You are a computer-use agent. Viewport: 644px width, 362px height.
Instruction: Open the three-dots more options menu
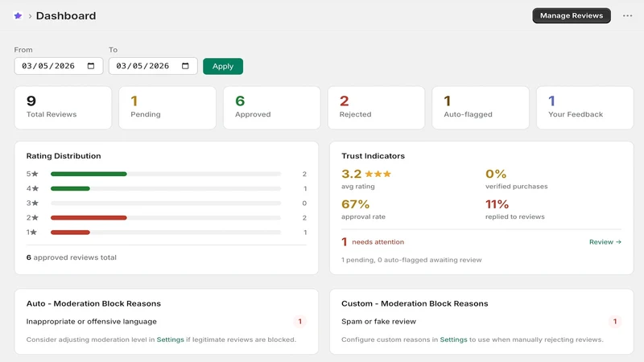(627, 15)
